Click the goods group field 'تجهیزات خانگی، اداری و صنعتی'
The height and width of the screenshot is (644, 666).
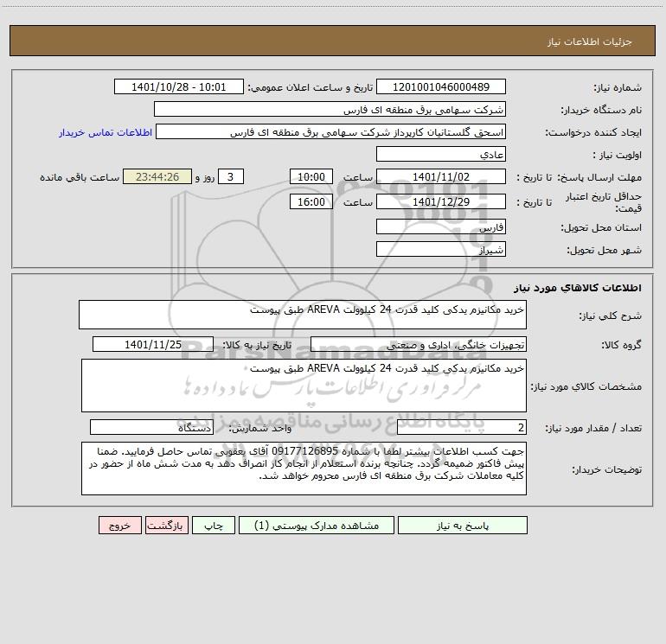419,344
